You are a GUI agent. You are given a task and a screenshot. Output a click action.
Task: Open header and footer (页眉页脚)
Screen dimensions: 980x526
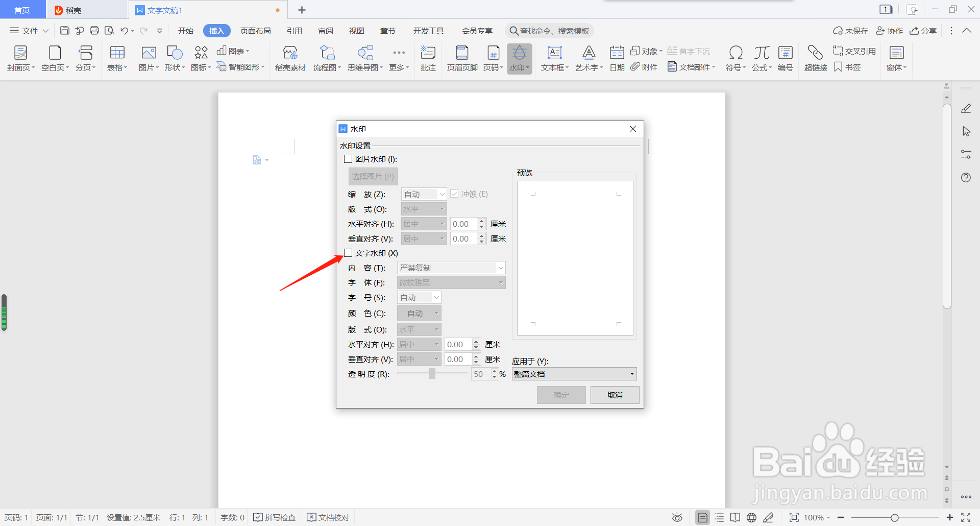coord(462,59)
